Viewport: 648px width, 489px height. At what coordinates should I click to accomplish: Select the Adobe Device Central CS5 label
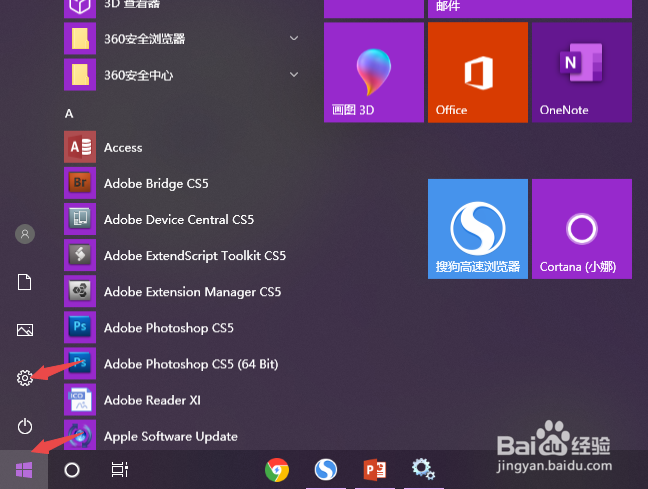click(x=179, y=219)
